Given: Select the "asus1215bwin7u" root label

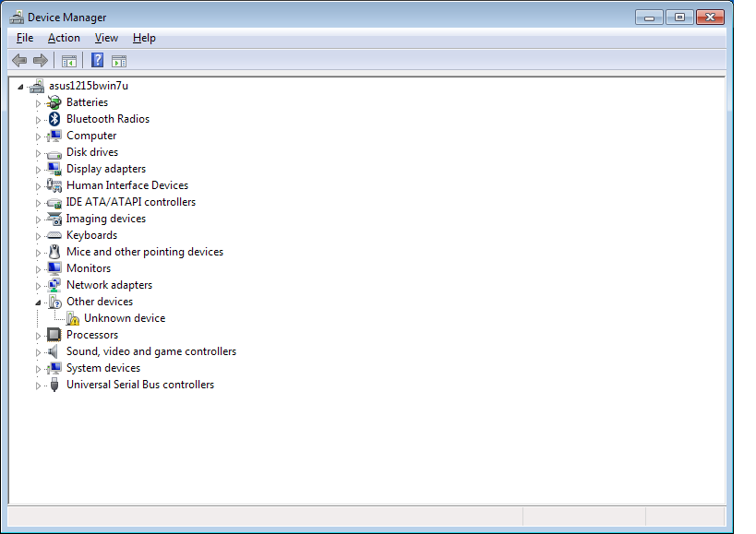Looking at the screenshot, I should 89,86.
